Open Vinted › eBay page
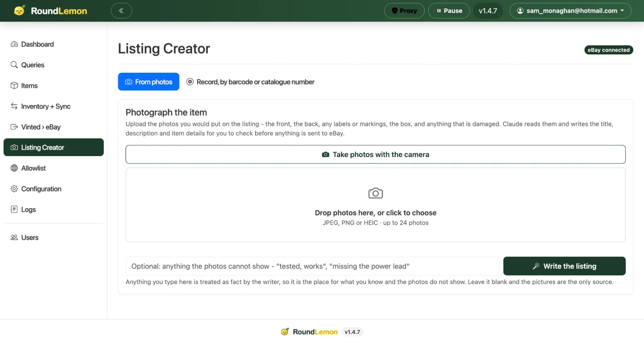Screen dimensions: 644x344 pyautogui.click(x=54, y=127)
